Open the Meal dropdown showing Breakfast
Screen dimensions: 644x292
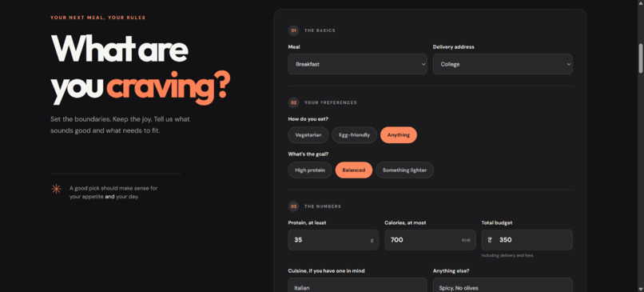pyautogui.click(x=357, y=64)
